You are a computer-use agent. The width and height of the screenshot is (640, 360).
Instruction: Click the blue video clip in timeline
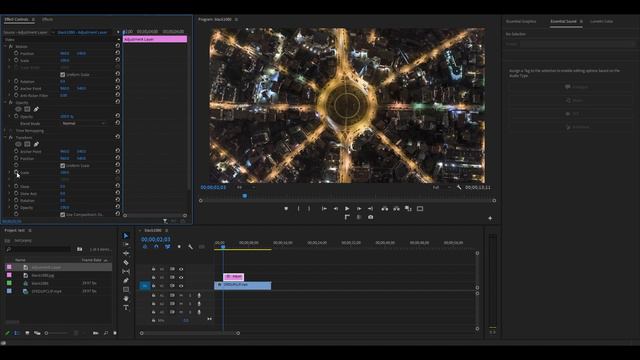click(242, 285)
